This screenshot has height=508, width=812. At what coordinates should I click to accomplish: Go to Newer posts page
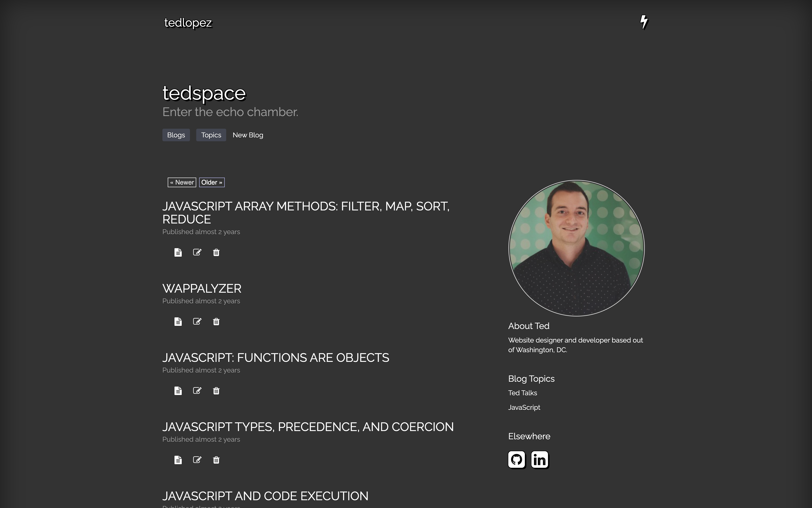[x=182, y=182]
